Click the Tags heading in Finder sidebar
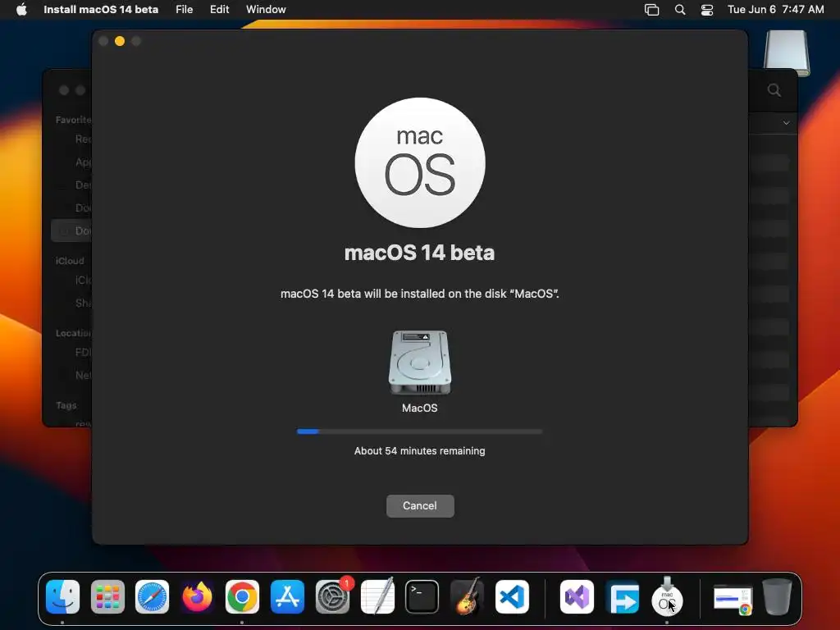 (66, 405)
